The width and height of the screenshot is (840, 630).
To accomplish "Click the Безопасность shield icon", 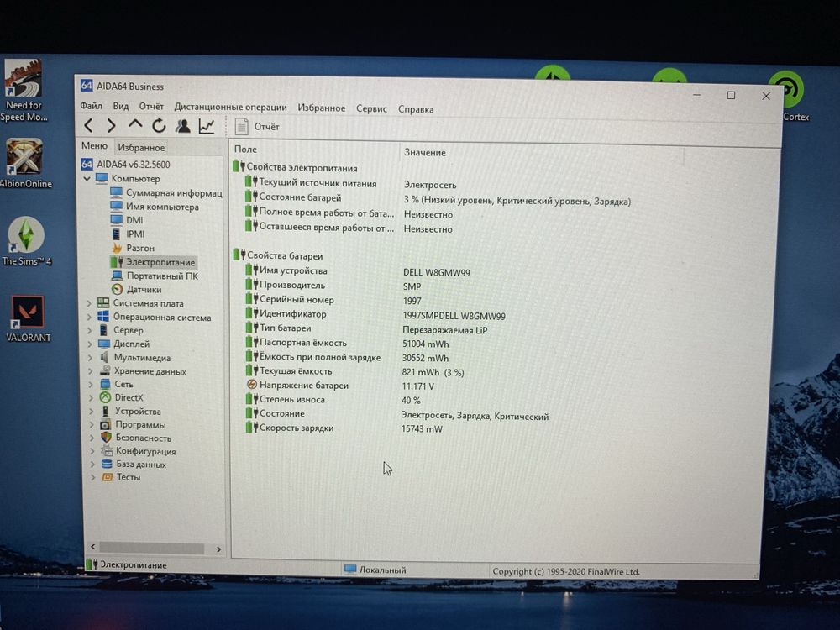I will click(106, 437).
